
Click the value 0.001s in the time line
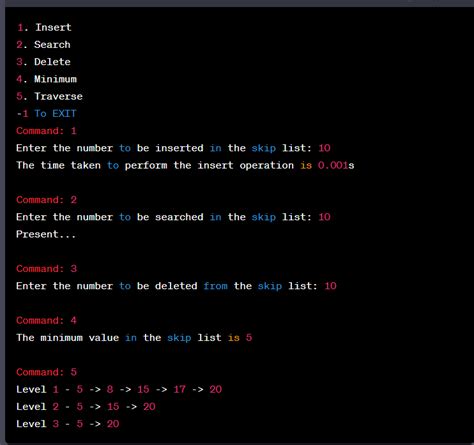pyautogui.click(x=336, y=166)
